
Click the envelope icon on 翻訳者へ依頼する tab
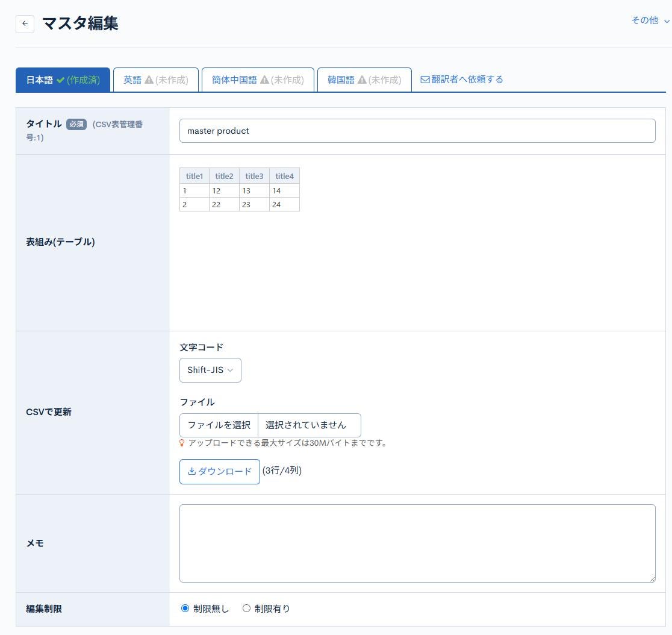(x=426, y=79)
